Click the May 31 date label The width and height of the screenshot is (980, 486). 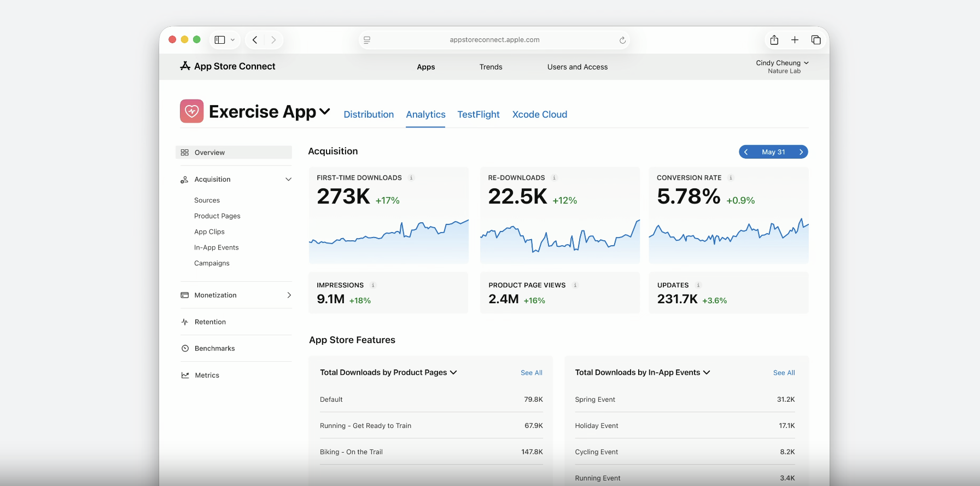773,152
